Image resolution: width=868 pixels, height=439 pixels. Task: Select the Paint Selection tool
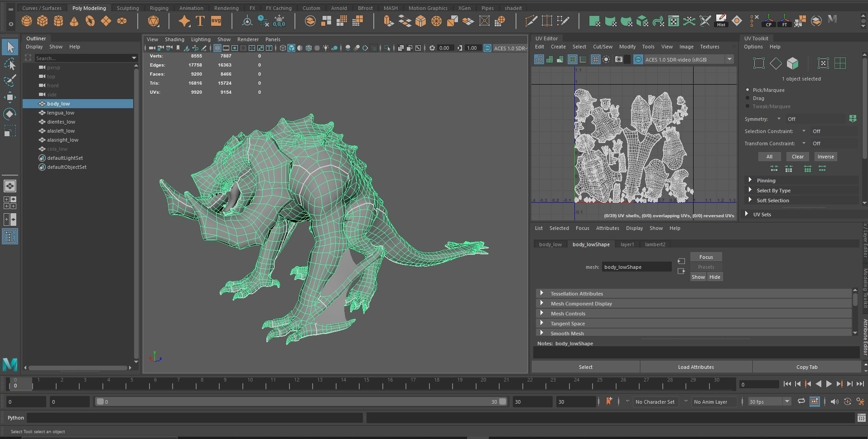click(10, 81)
